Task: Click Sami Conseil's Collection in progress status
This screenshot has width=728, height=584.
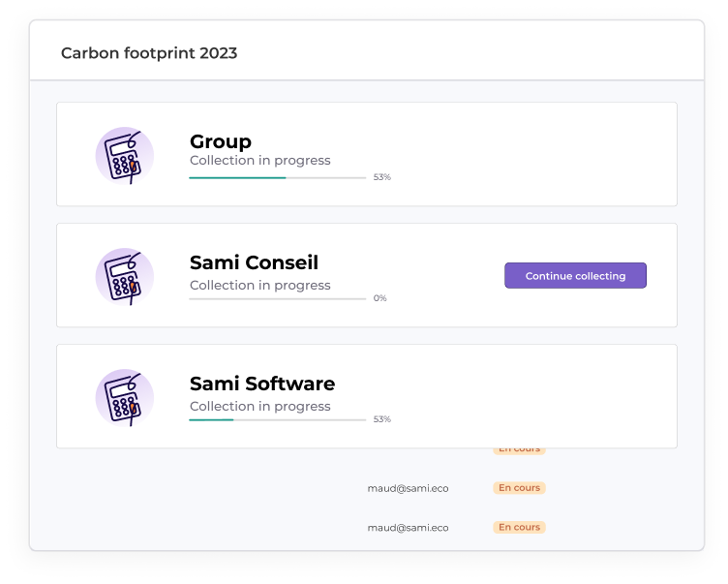Action: (260, 286)
